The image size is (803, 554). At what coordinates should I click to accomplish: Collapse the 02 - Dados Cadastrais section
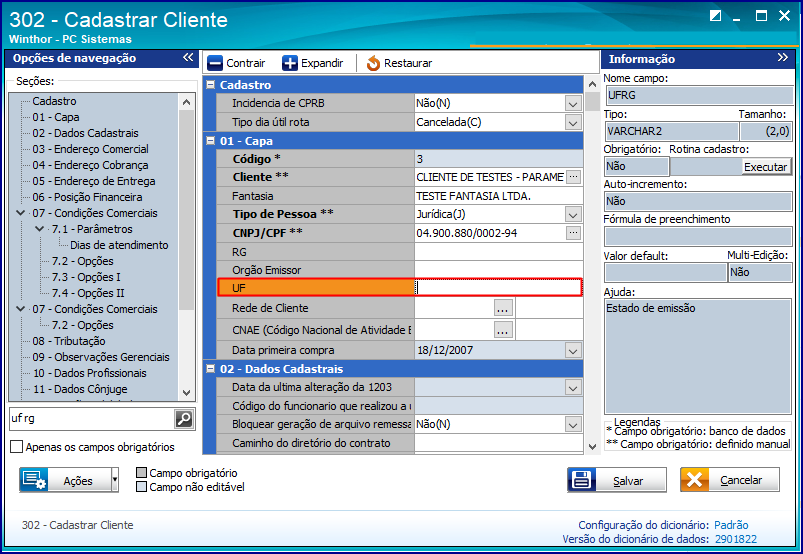coord(210,369)
